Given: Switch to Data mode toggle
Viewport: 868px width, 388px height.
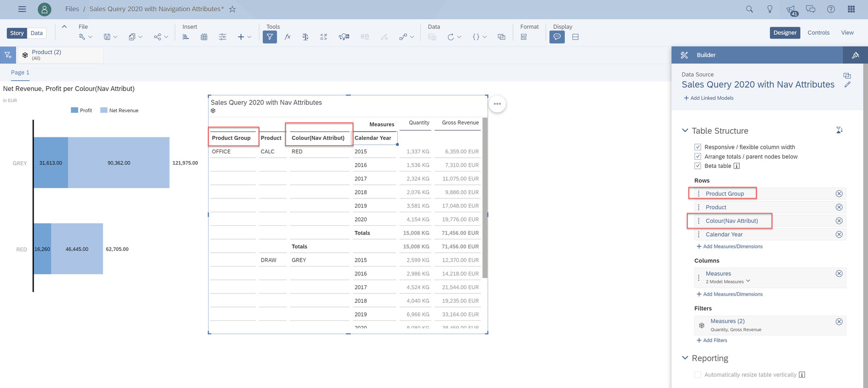Looking at the screenshot, I should point(37,33).
